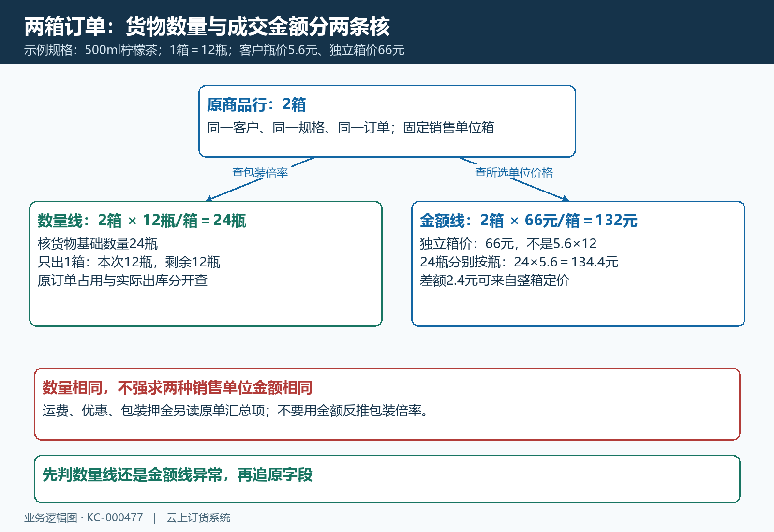Viewport: 774px width, 532px height.
Task: Click the line starting with 运费、优惠、包装押金
Action: click(x=236, y=411)
